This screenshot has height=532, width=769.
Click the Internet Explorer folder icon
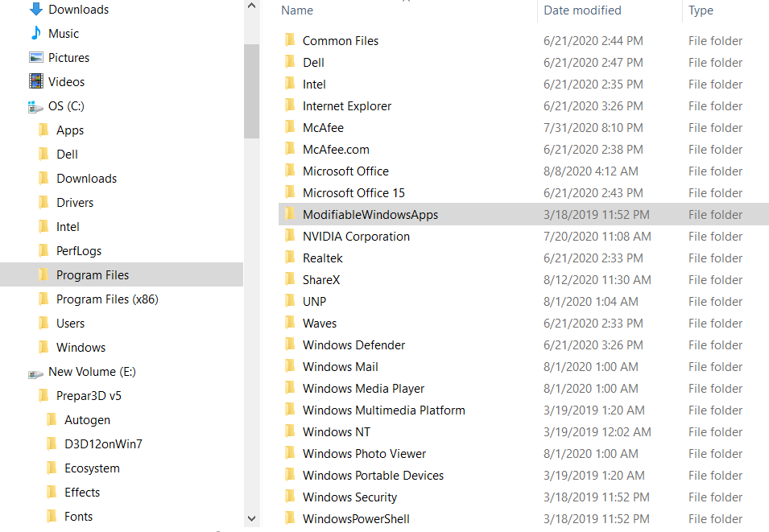tap(290, 105)
